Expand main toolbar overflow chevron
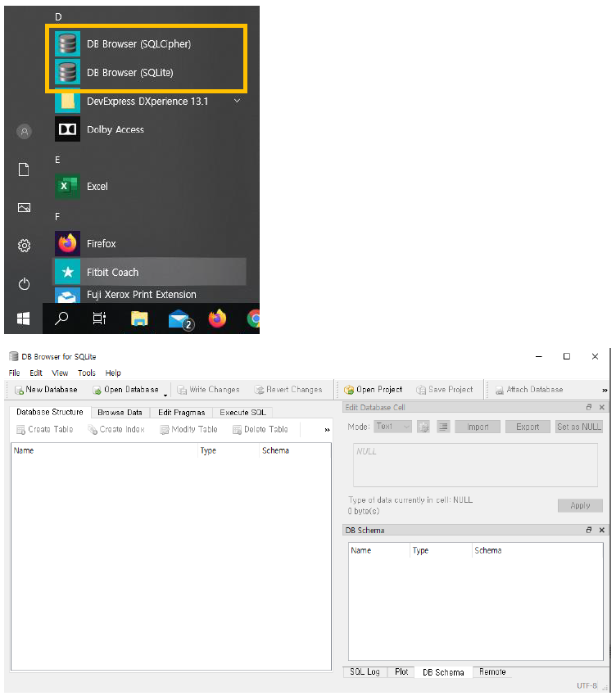This screenshot has height=696, width=616. [605, 390]
